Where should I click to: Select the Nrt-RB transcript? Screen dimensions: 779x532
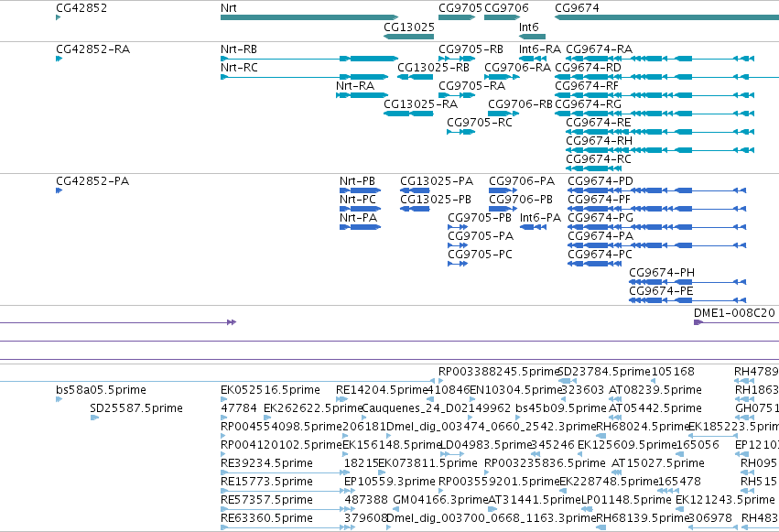[x=309, y=59]
